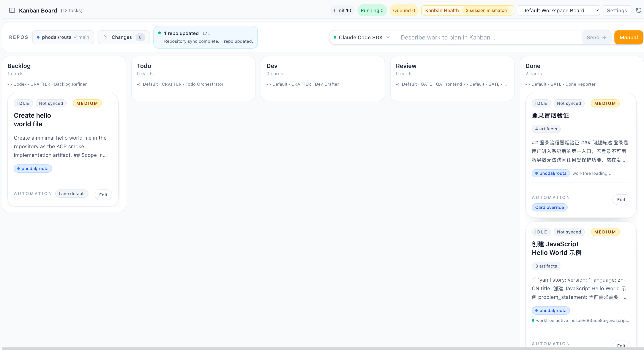Edit automation on Create hello world card
Screen dimensions: 644x350
coord(103,195)
